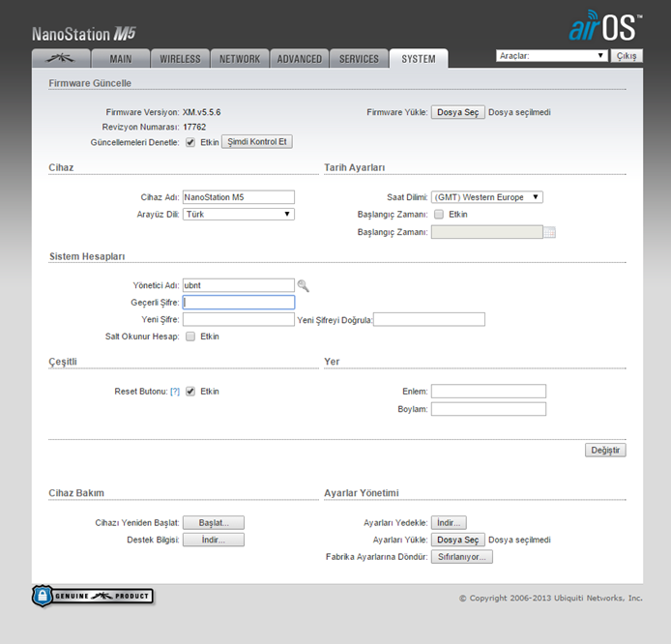Click the Cihaz Adı input field
The image size is (671, 644).
pyautogui.click(x=239, y=197)
